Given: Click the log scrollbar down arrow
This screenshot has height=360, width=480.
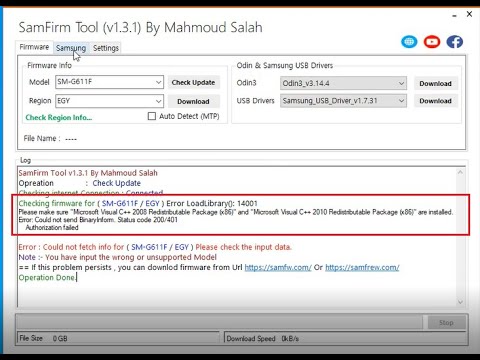Looking at the screenshot, I should pyautogui.click(x=460, y=302).
